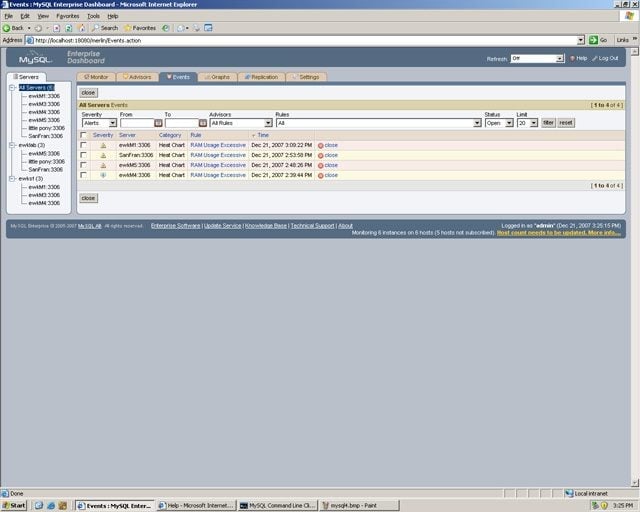Viewport: 640px width, 512px height.
Task: Check the ewkM5:3306 event checkbox
Action: pos(83,165)
